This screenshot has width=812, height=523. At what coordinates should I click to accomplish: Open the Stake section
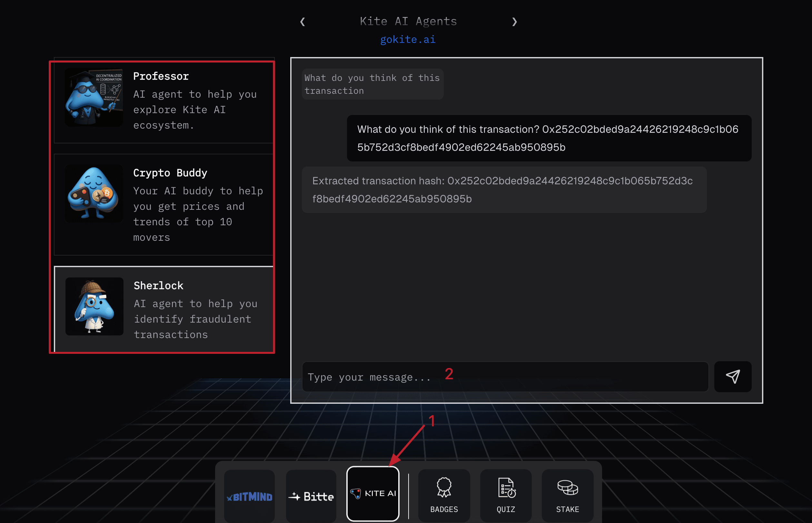tap(567, 495)
